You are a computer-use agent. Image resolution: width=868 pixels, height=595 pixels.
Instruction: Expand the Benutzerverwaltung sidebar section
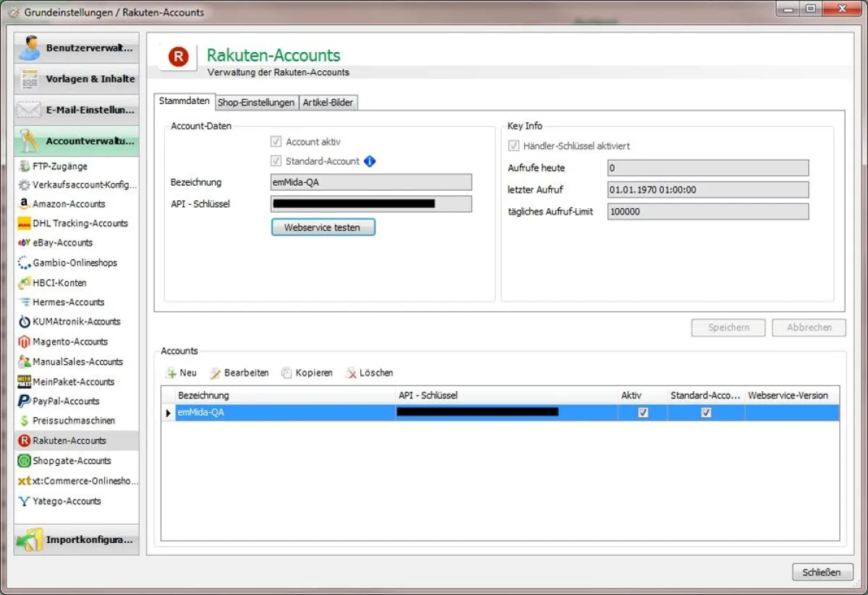[x=77, y=48]
